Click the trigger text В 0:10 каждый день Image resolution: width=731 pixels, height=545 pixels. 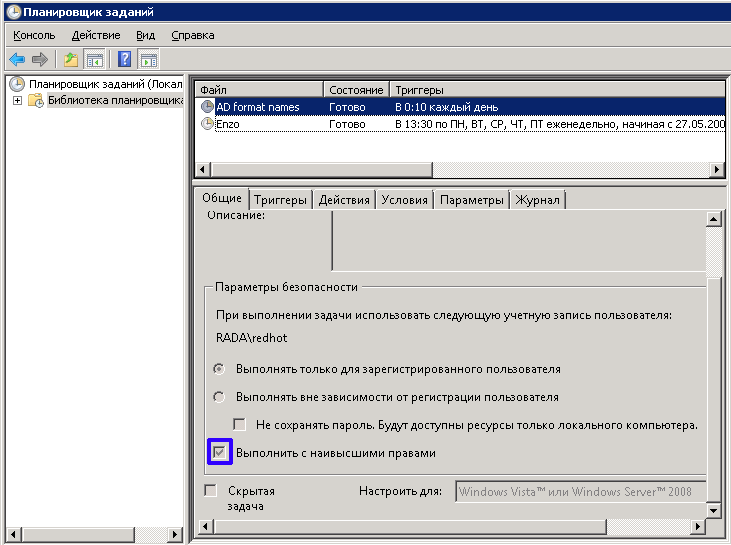click(447, 107)
